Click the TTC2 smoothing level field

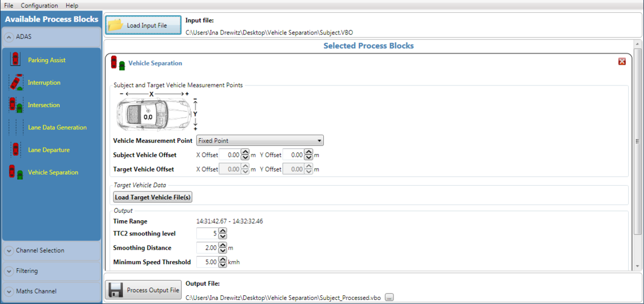(x=207, y=234)
